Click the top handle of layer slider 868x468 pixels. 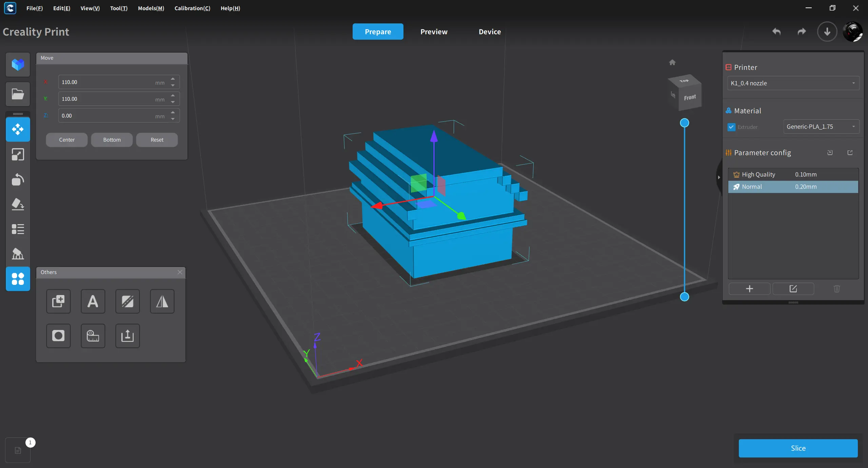(x=685, y=123)
